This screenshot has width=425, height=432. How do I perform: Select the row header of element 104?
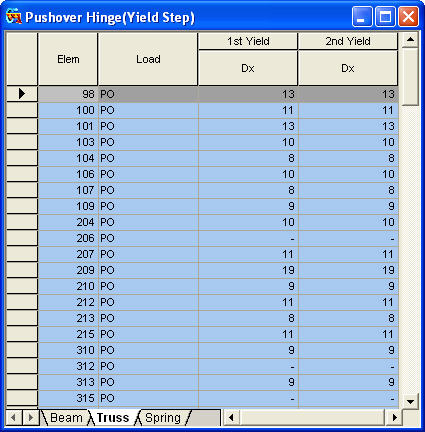pyautogui.click(x=22, y=158)
